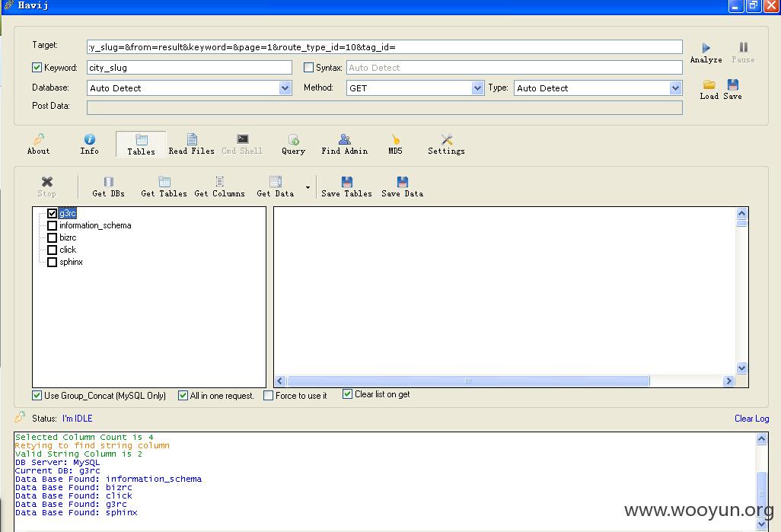Click the Pause icon
This screenshot has height=532, width=781.
[x=743, y=53]
